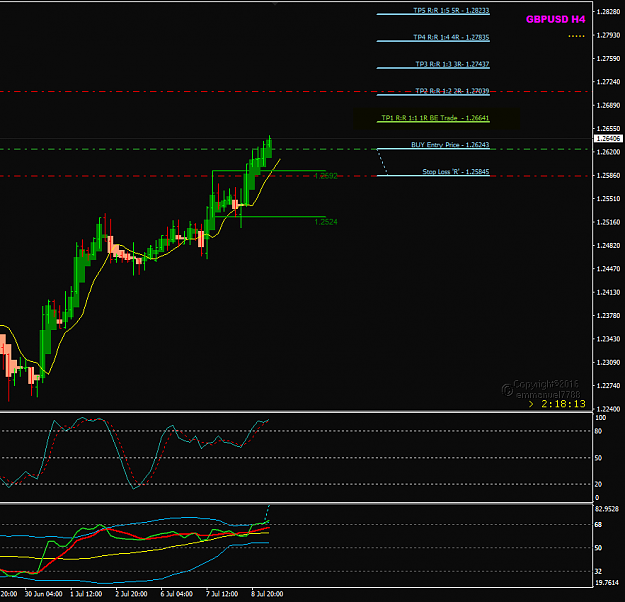Click the 1.22400 price scale value
Image resolution: width=625 pixels, height=602 pixels.
tap(608, 409)
